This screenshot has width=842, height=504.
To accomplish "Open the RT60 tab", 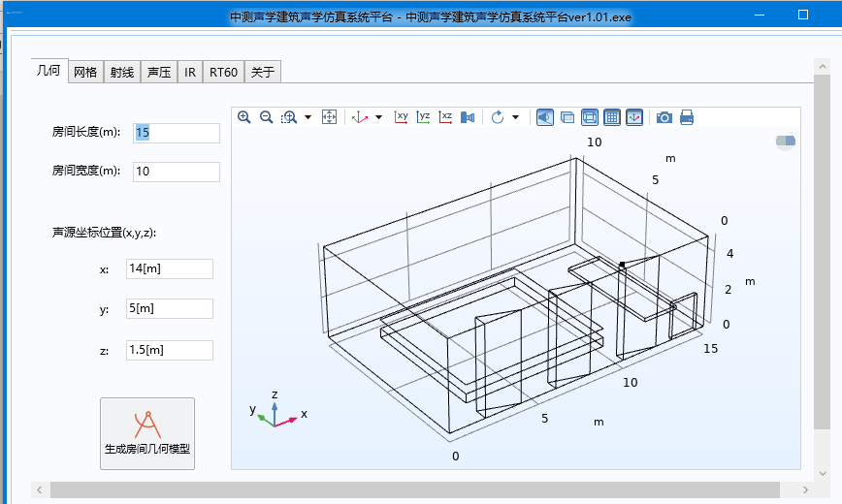I will 223,72.
